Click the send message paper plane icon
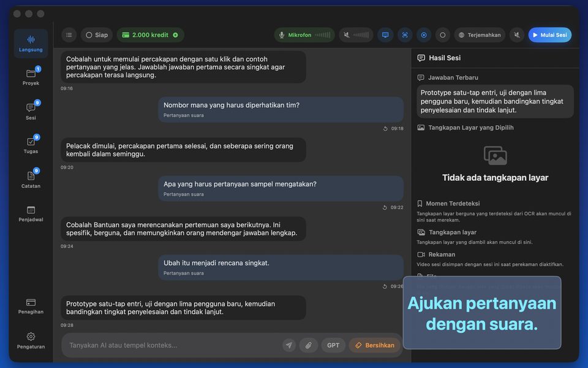The image size is (588, 368). point(288,345)
